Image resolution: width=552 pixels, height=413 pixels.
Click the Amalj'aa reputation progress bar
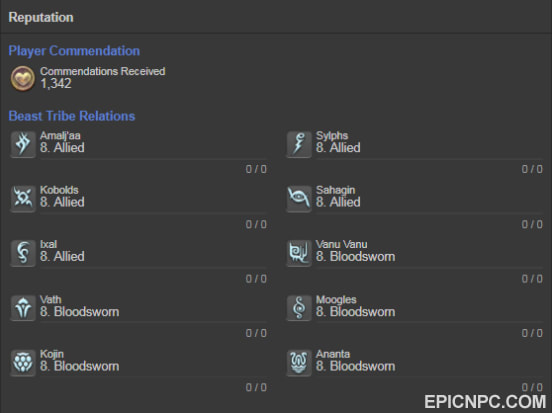(x=153, y=159)
